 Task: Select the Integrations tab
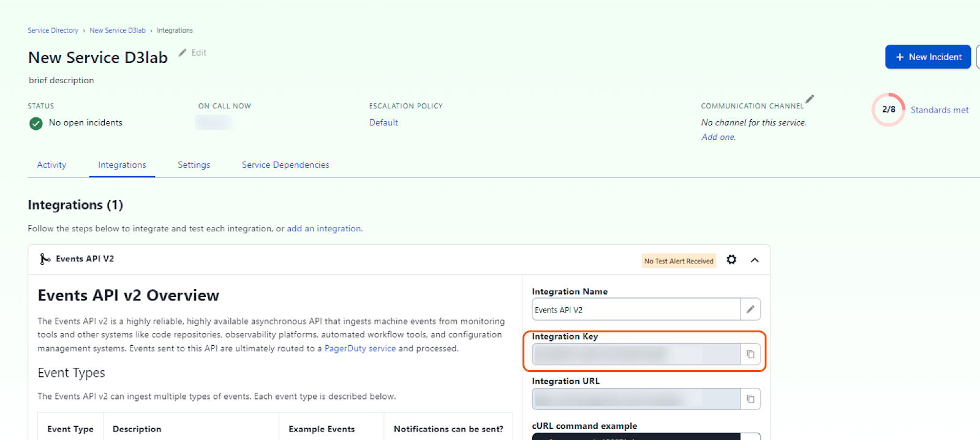122,165
